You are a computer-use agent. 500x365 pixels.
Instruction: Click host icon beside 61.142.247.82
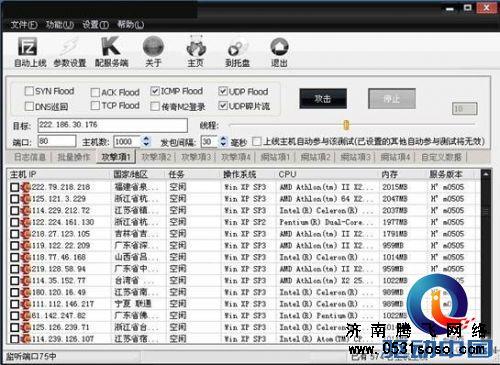(x=26, y=315)
